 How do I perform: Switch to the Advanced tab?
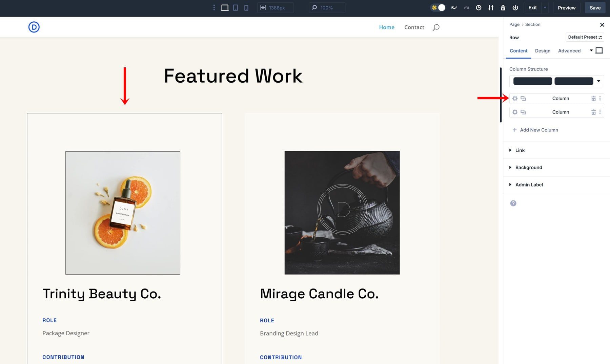569,51
